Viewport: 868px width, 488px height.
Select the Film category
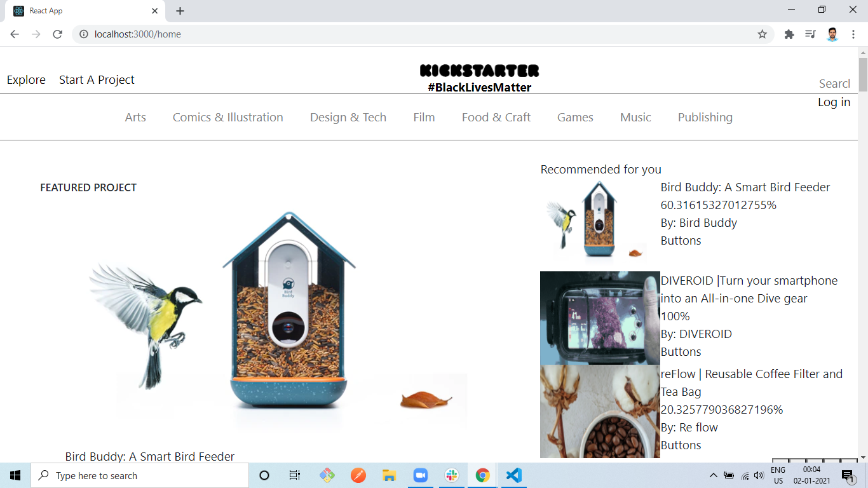424,118
